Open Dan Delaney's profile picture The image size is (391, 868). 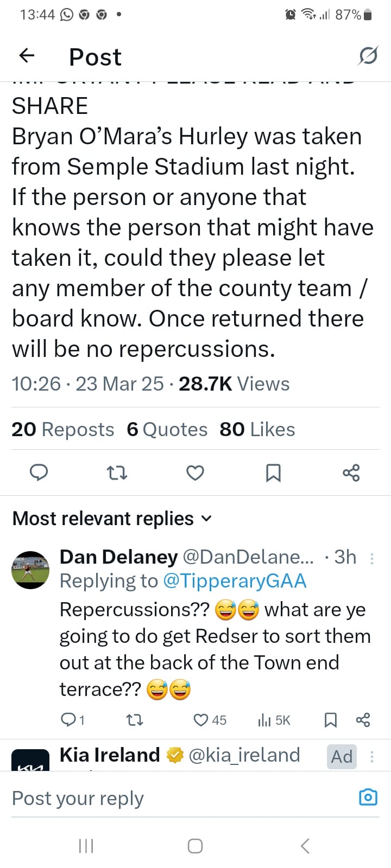click(30, 570)
